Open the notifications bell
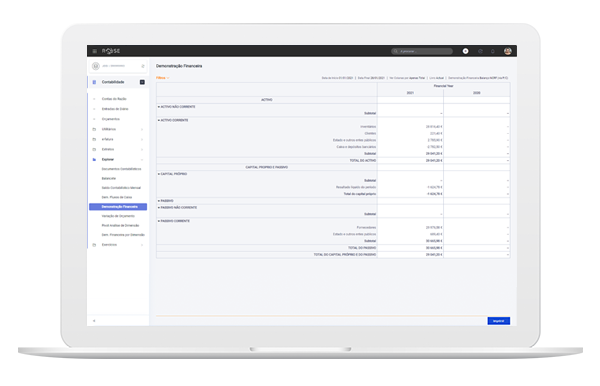This screenshot has width=600, height=386. pyautogui.click(x=493, y=51)
